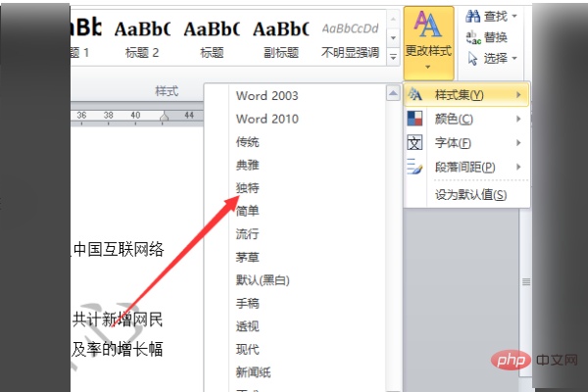Expand the Colors (颜色) submenu arrow
The width and height of the screenshot is (588, 392).
[x=517, y=120]
